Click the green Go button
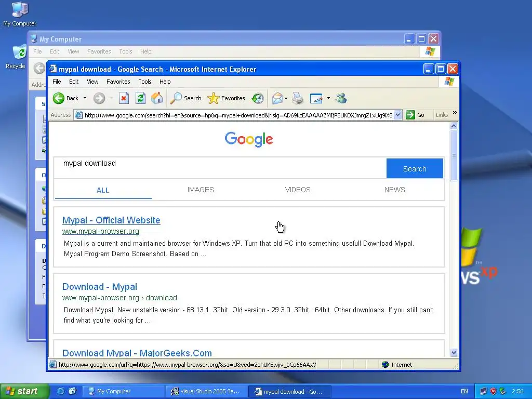The image size is (532, 399). coord(415,115)
